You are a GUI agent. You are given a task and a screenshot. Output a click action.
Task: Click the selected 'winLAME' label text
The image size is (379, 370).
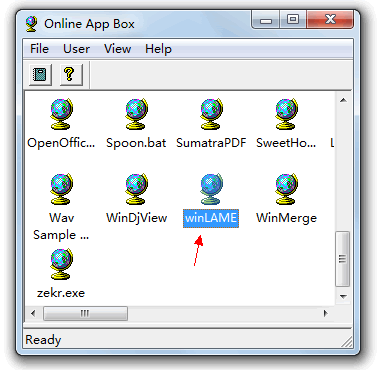211,218
